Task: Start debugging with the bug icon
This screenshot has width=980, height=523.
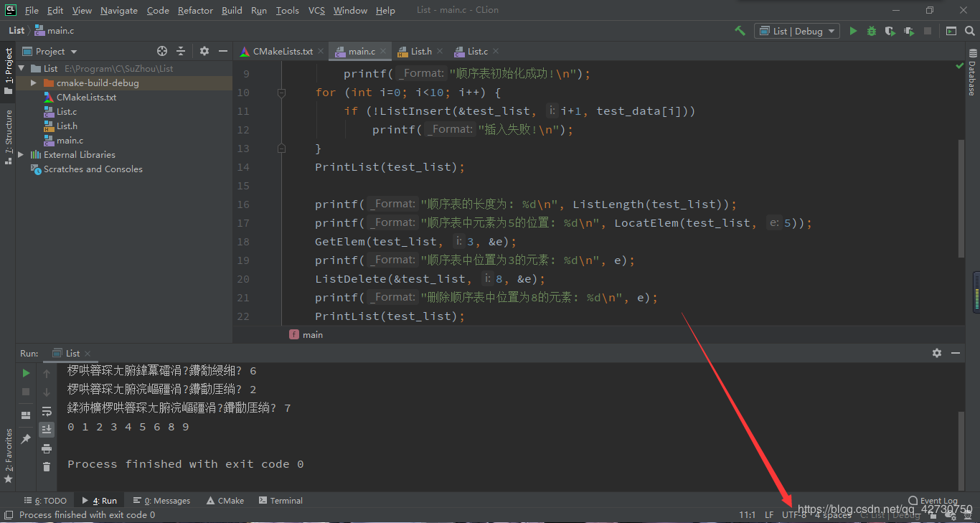Action: pyautogui.click(x=872, y=31)
